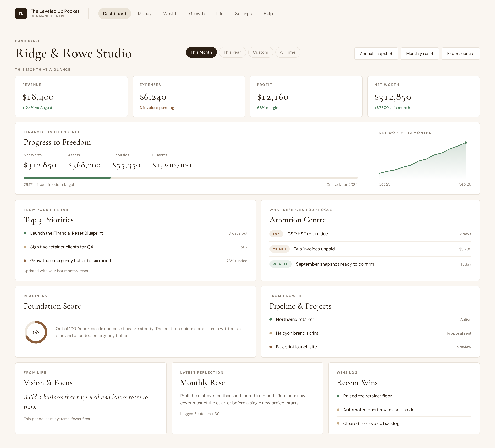
Task: Open the Life nav item
Action: click(x=220, y=14)
